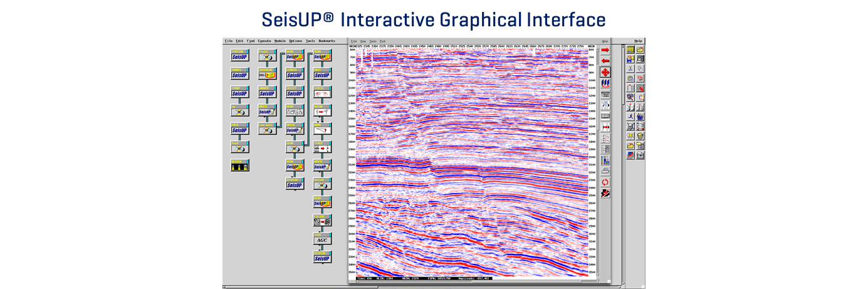868x289 pixels.
Task: Select the UNDUPE module node
Action: 268,92
